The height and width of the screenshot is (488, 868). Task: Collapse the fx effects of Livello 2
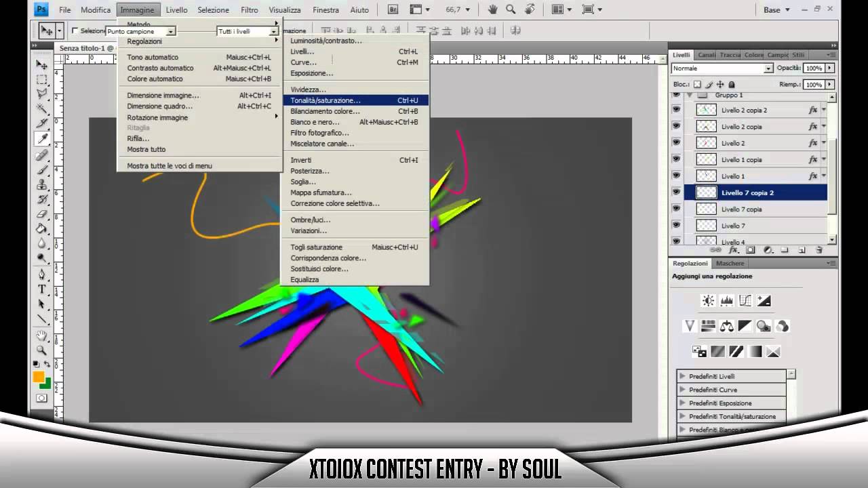[824, 143]
